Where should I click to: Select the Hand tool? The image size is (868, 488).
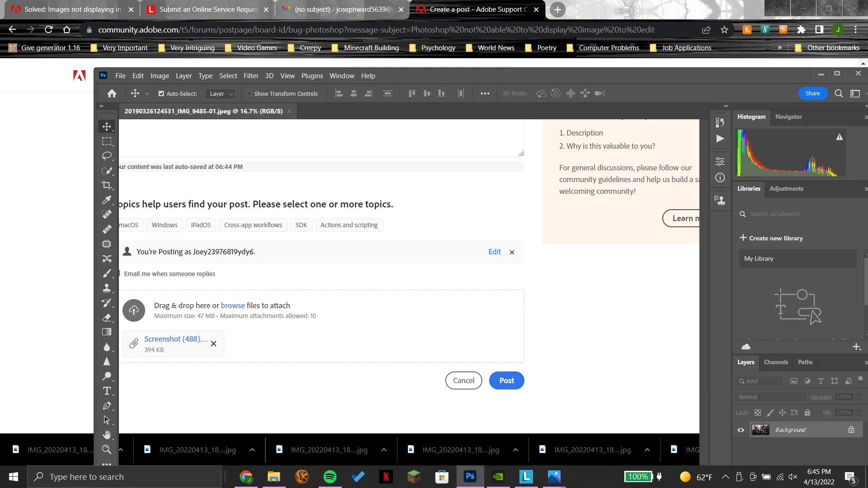click(107, 435)
